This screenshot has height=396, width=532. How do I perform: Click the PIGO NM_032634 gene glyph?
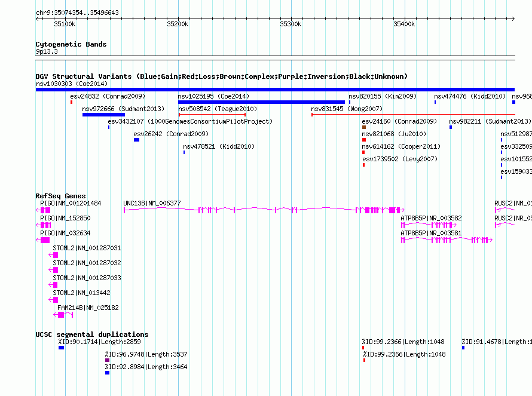coord(43,240)
